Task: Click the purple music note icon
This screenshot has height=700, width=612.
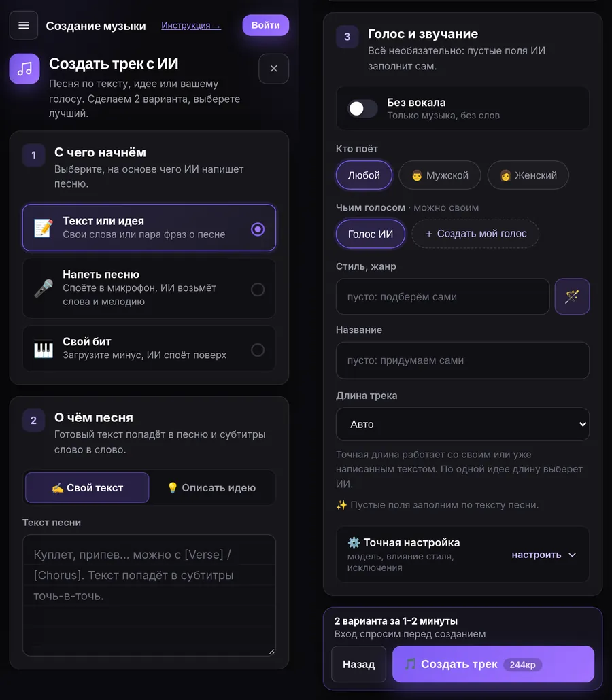Action: pyautogui.click(x=24, y=69)
